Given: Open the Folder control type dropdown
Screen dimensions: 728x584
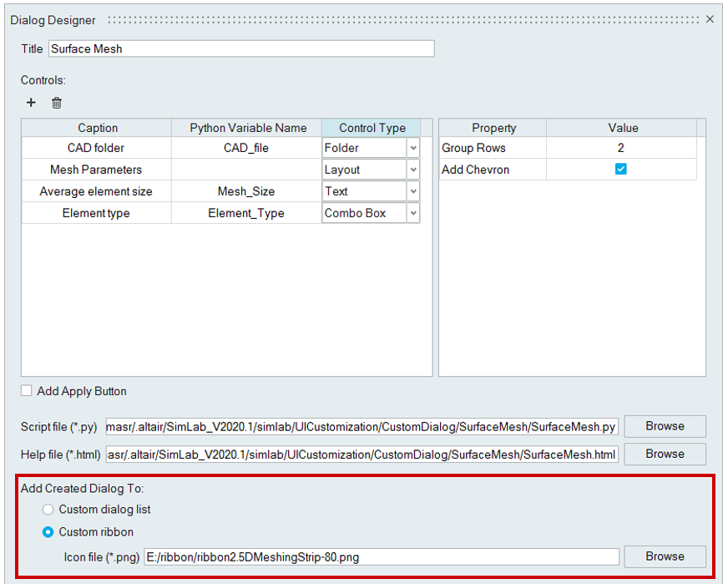Looking at the screenshot, I should pyautogui.click(x=412, y=148).
